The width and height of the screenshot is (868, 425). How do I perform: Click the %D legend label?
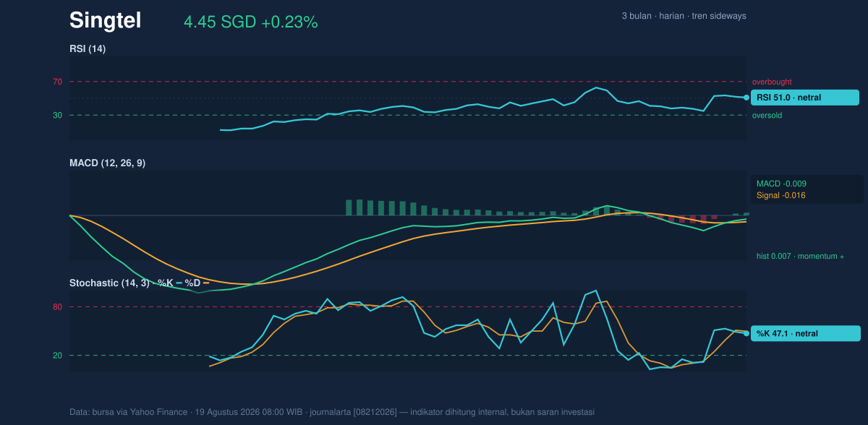coord(192,283)
